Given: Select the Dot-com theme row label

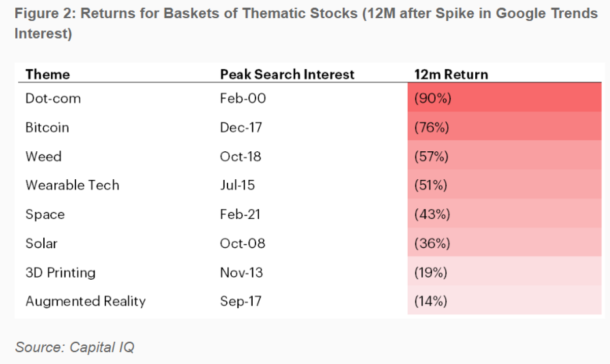Looking at the screenshot, I should tap(53, 98).
